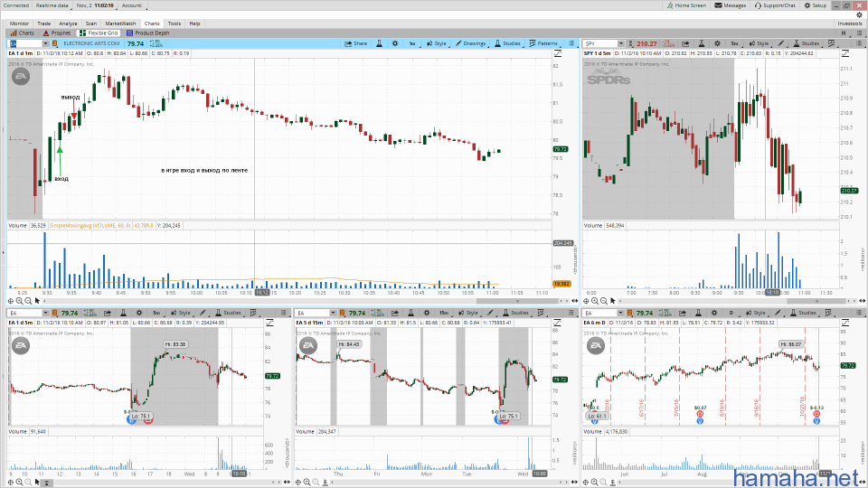Switch to the Trade tab
The height and width of the screenshot is (488, 868).
43,23
